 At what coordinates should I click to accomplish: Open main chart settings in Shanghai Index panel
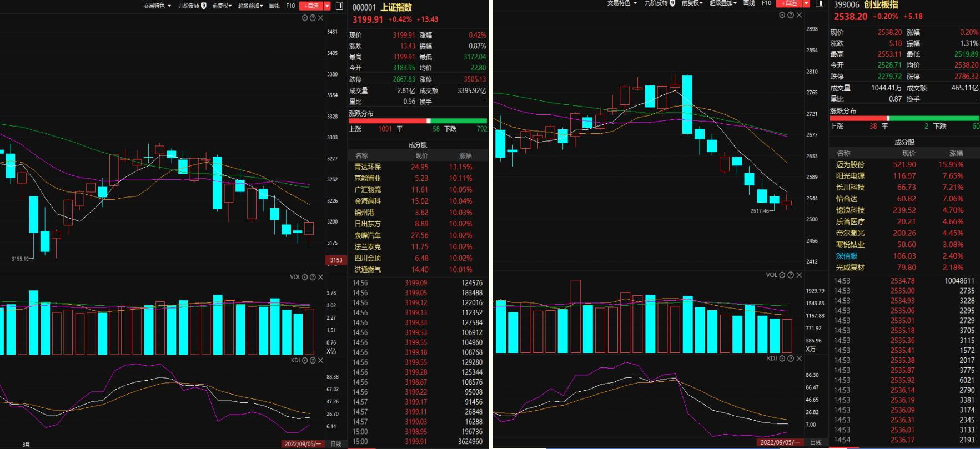[x=305, y=18]
